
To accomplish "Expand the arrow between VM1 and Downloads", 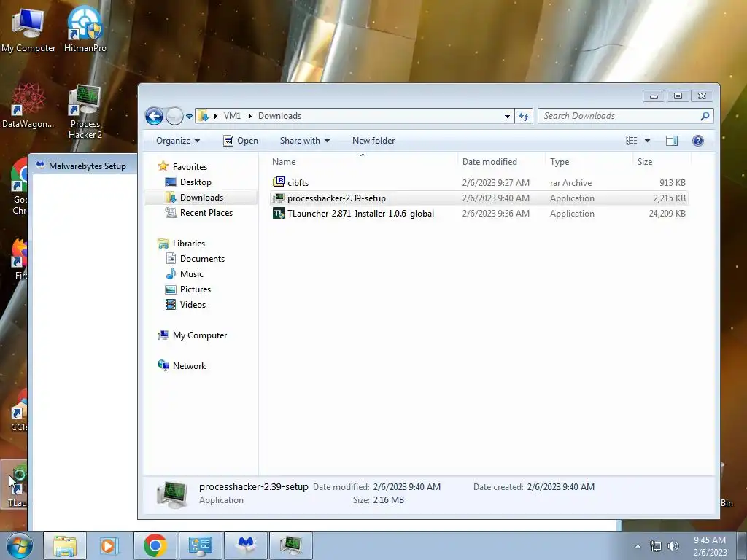I will pos(249,116).
